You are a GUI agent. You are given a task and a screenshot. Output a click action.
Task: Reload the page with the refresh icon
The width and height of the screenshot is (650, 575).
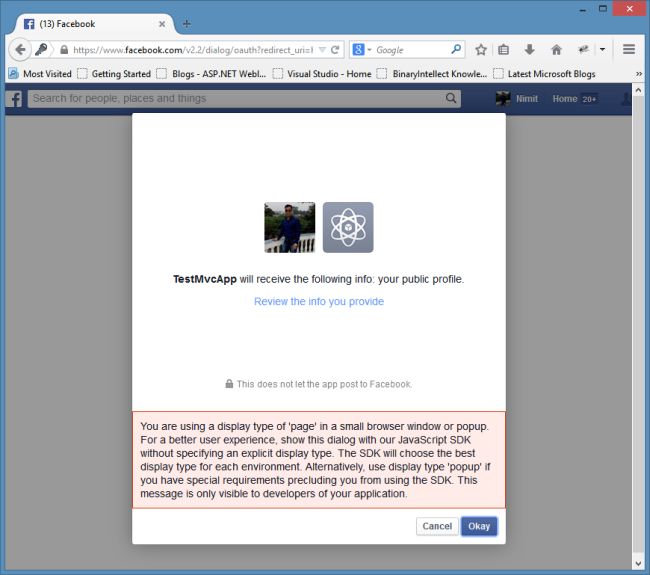(335, 50)
